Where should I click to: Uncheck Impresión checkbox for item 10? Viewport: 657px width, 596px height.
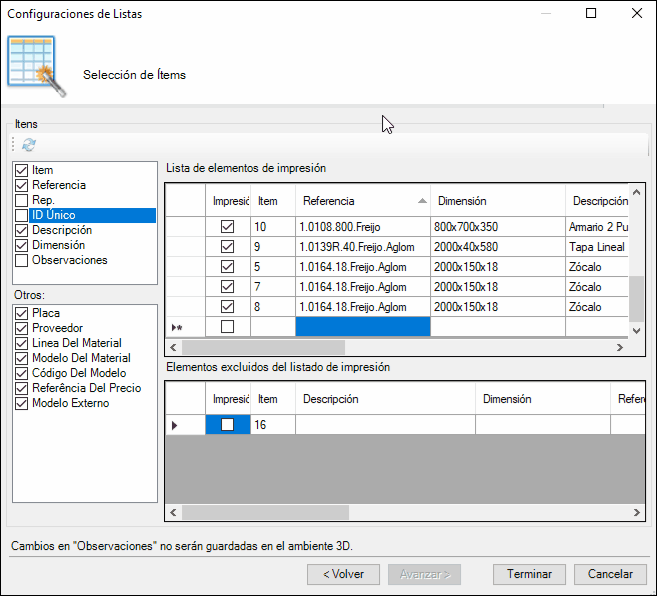coord(228,227)
